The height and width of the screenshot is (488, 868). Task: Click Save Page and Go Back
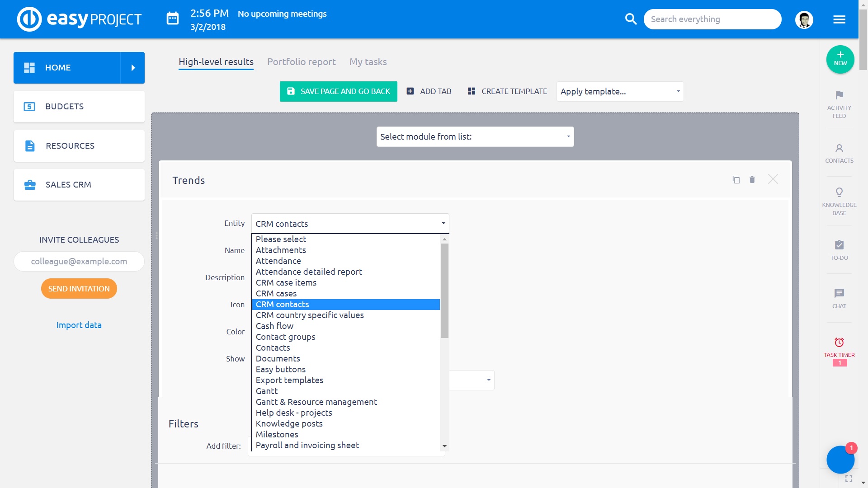[x=338, y=91]
